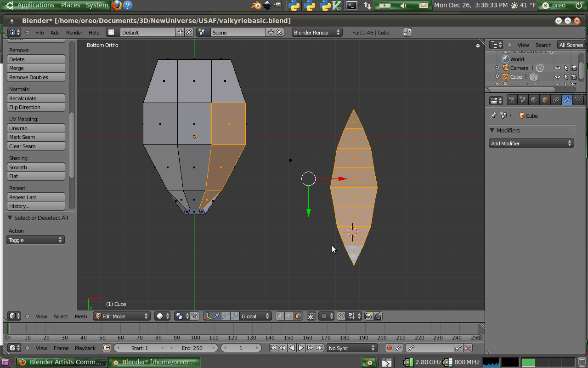The image size is (588, 368).
Task: Open the Object properties cube tab
Action: pyautogui.click(x=545, y=100)
